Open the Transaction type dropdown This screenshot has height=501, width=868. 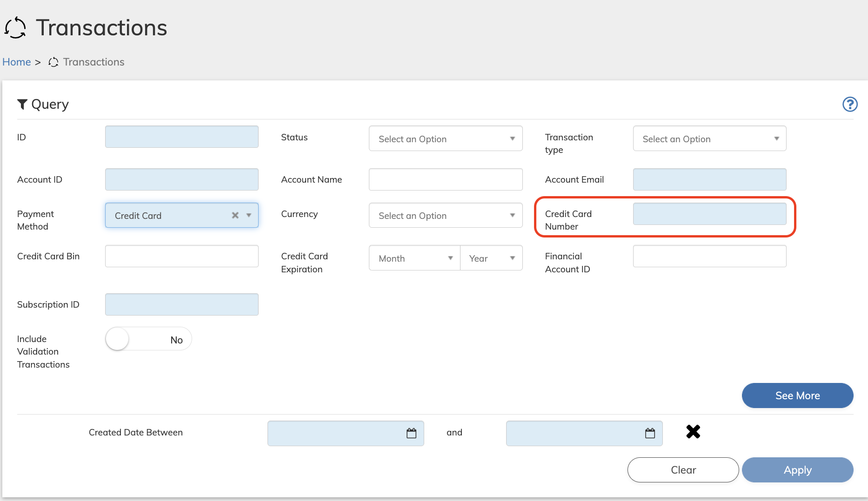pyautogui.click(x=709, y=138)
